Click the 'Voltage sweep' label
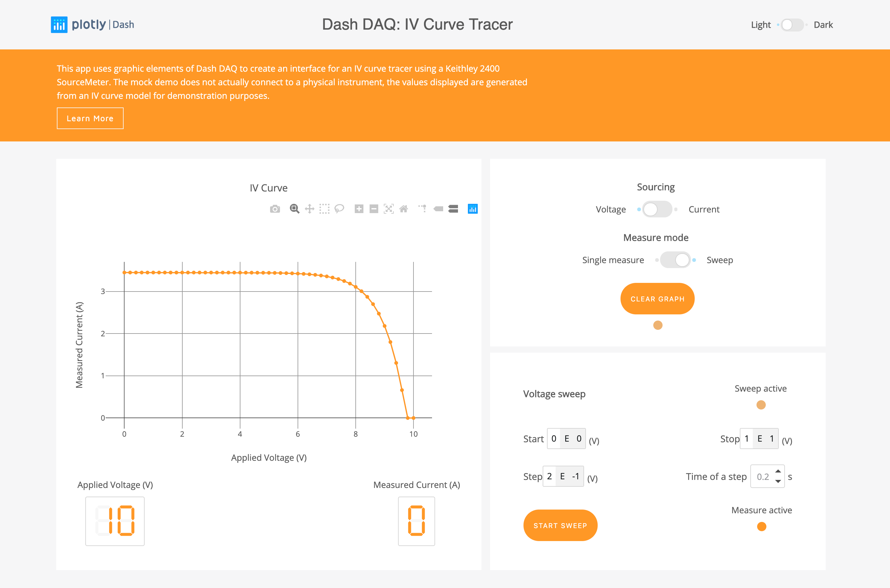This screenshot has height=588, width=890. 554,394
